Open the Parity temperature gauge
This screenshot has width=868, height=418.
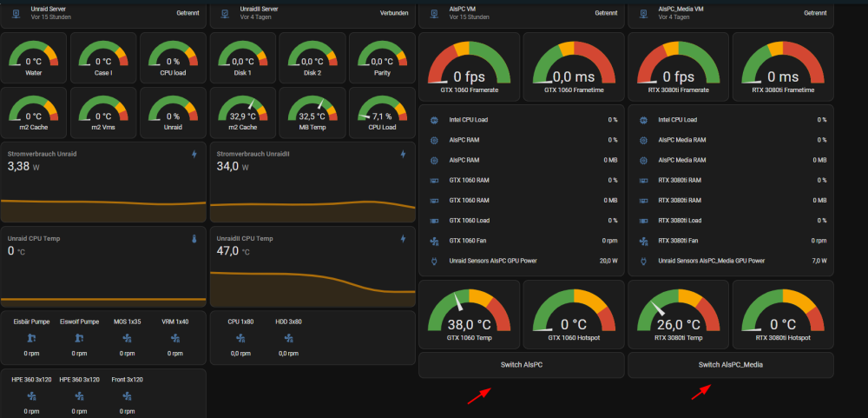click(382, 57)
